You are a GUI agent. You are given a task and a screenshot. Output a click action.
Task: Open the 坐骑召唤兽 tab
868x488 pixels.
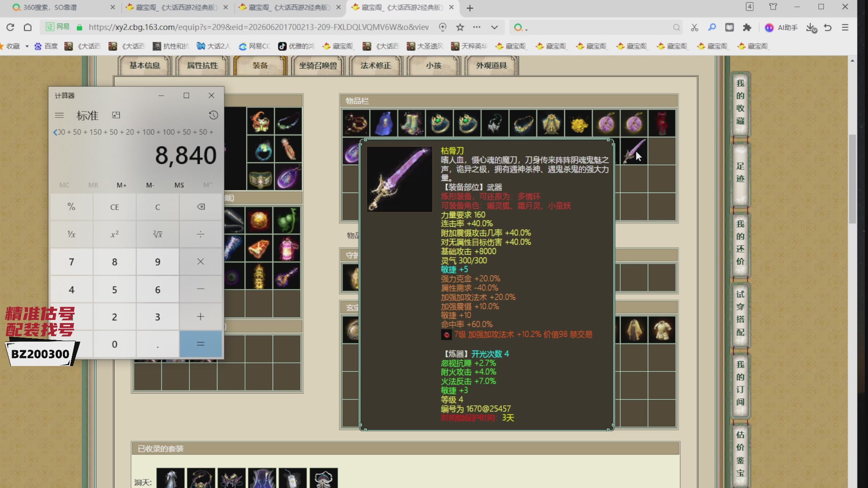pos(318,66)
